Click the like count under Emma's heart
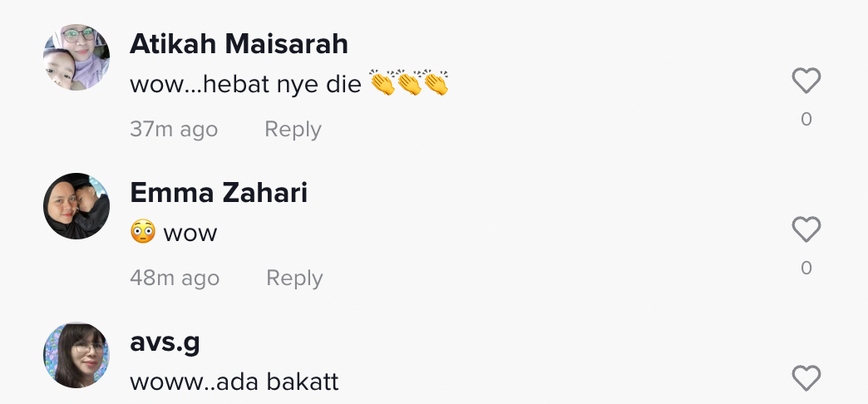The width and height of the screenshot is (868, 404). coord(806,268)
